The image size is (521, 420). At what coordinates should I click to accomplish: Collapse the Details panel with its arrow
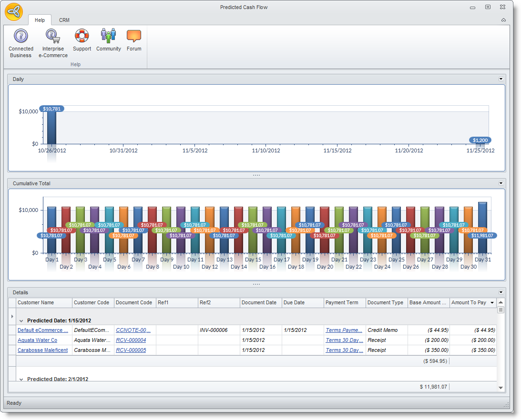tap(501, 292)
